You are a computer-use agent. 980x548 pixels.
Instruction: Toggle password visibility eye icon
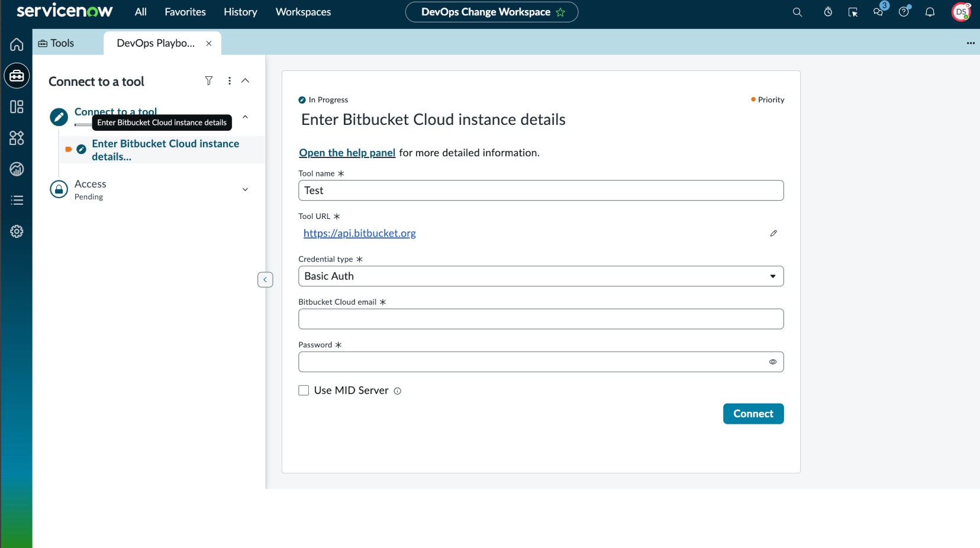pos(773,362)
